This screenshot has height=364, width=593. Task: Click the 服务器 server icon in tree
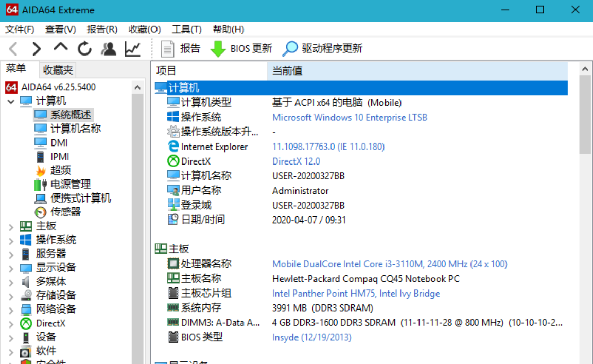click(25, 254)
